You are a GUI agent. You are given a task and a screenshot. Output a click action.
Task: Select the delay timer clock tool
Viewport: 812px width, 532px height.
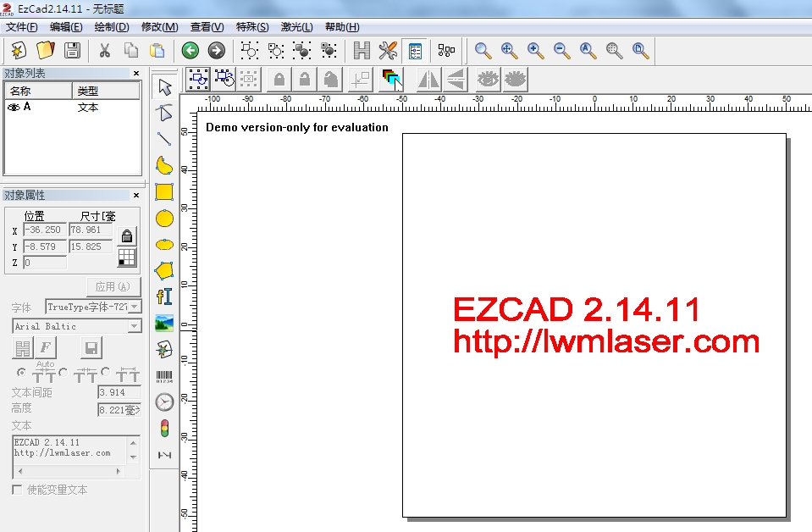pyautogui.click(x=164, y=402)
